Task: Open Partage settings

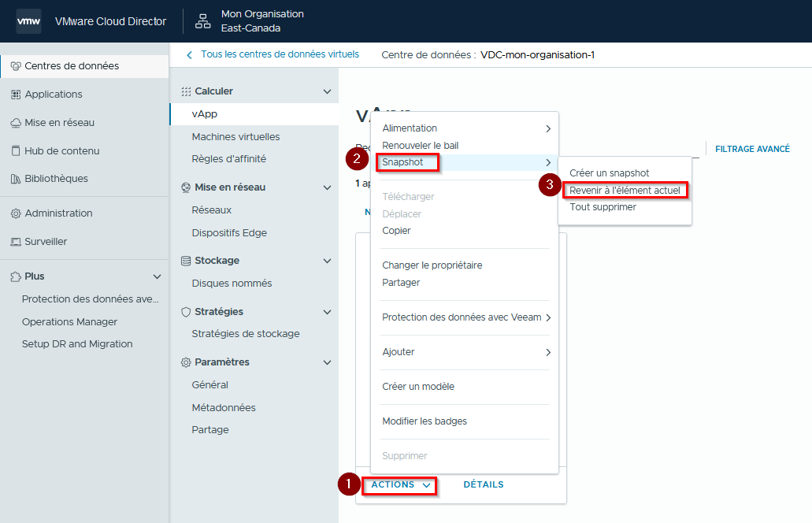Action: point(209,430)
